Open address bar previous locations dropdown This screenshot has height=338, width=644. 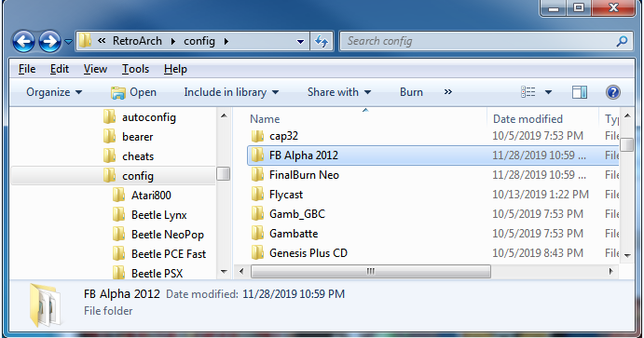point(300,41)
